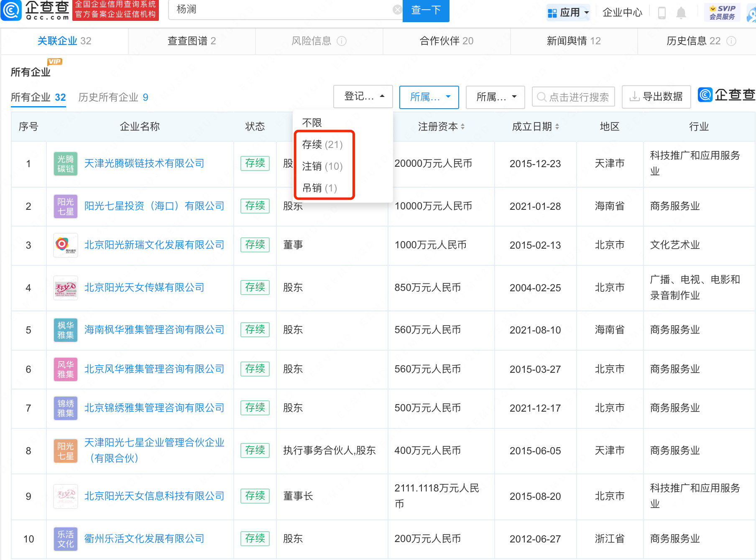Open the second 所属 dropdown filter
Viewport: 756px width, 560px height.
[495, 97]
